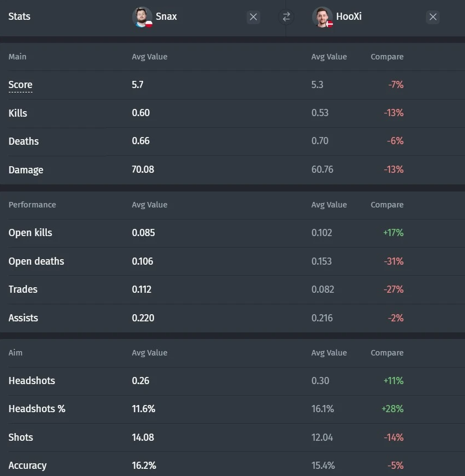The width and height of the screenshot is (465, 476).
Task: Remove HooXi from the comparison
Action: 433,17
